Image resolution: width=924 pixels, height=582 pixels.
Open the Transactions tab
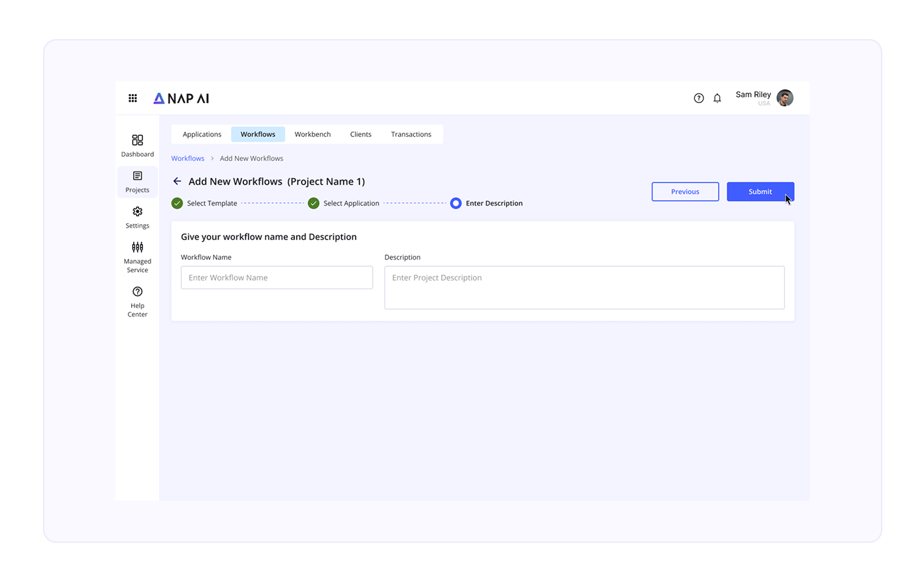(411, 134)
